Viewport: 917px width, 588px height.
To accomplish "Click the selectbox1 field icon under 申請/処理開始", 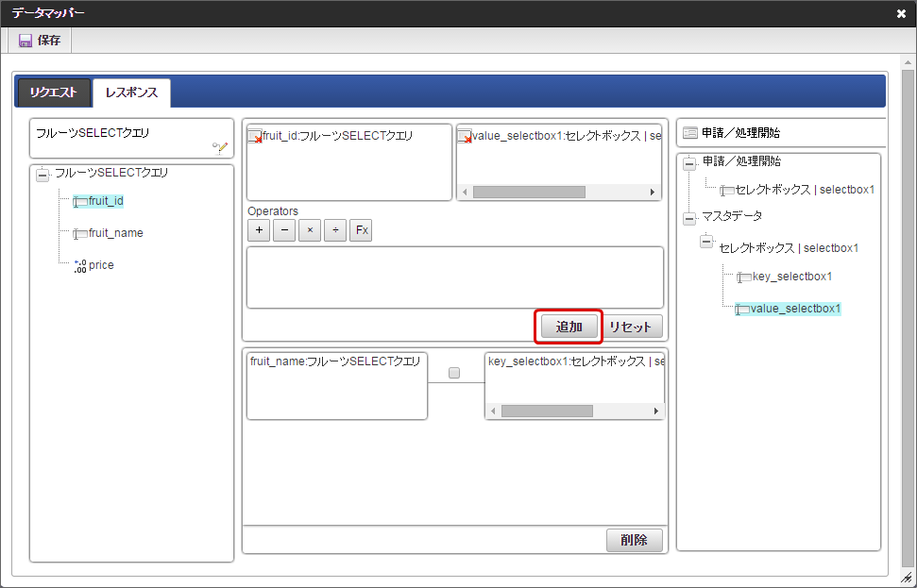I will pos(727,191).
